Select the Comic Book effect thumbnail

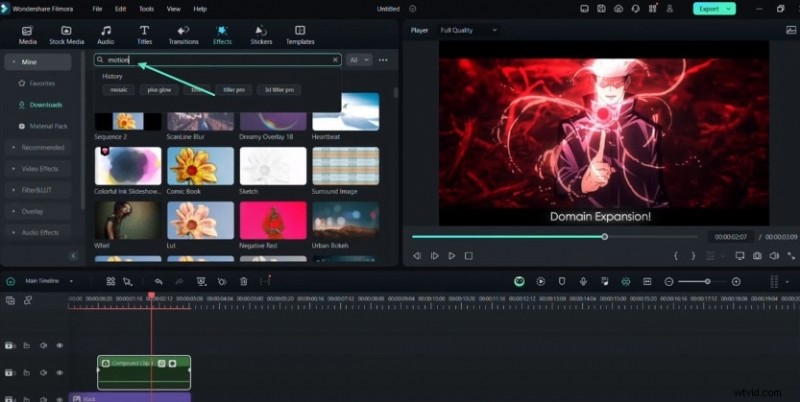(x=201, y=167)
